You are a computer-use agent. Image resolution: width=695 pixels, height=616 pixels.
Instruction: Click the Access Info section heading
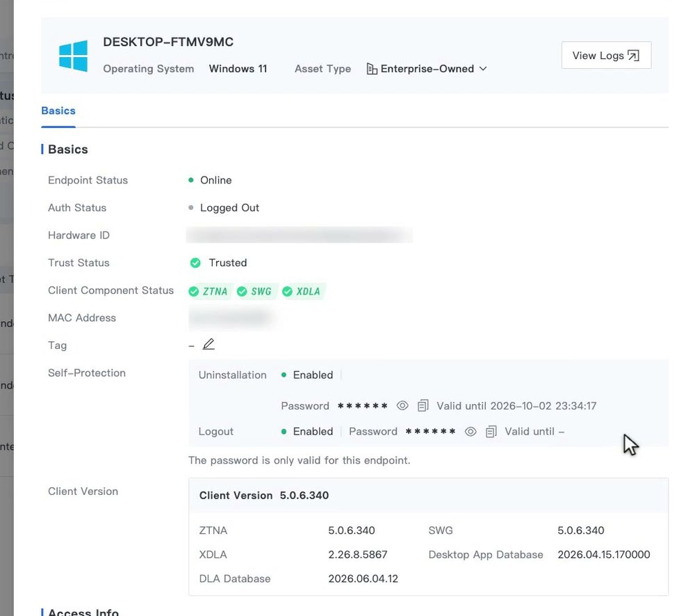83,612
